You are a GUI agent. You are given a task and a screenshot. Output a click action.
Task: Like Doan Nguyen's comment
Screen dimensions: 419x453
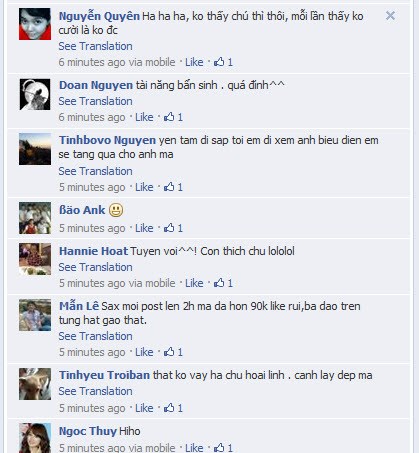click(x=144, y=117)
